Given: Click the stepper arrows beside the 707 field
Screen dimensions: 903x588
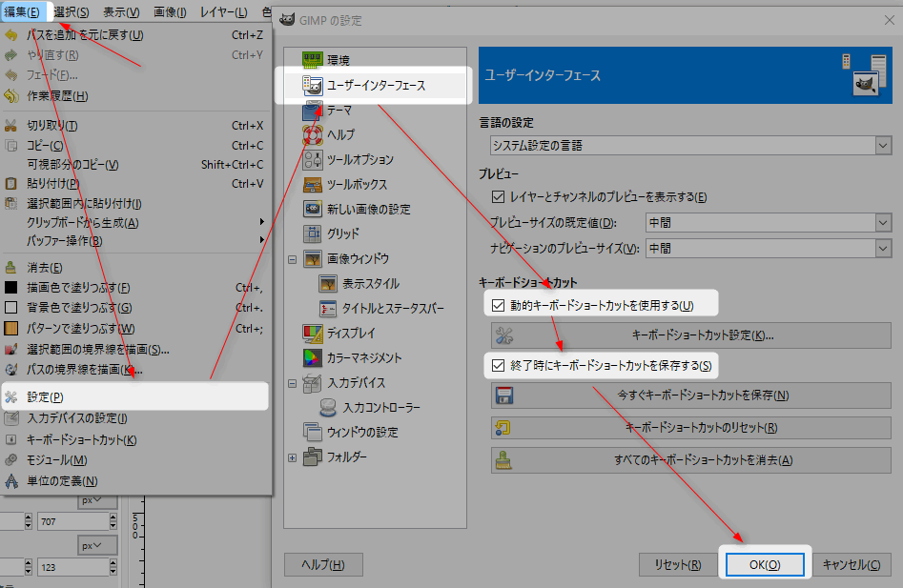Looking at the screenshot, I should [x=113, y=522].
